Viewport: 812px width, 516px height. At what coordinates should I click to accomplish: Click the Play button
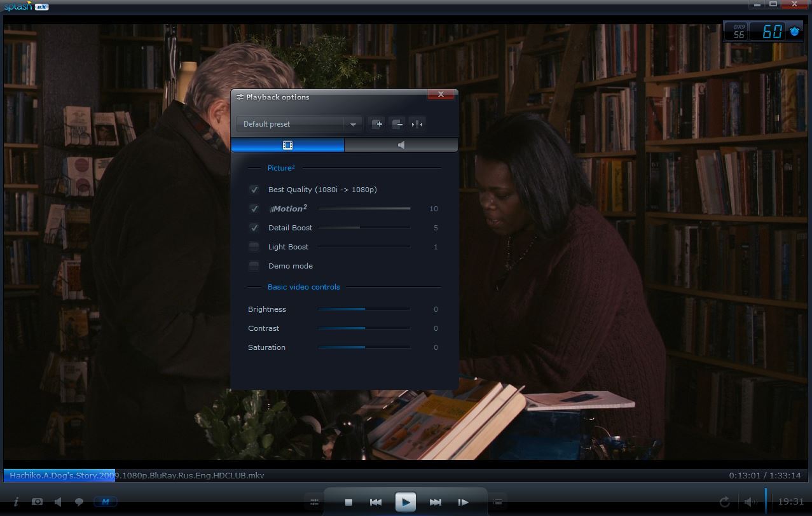tap(405, 502)
